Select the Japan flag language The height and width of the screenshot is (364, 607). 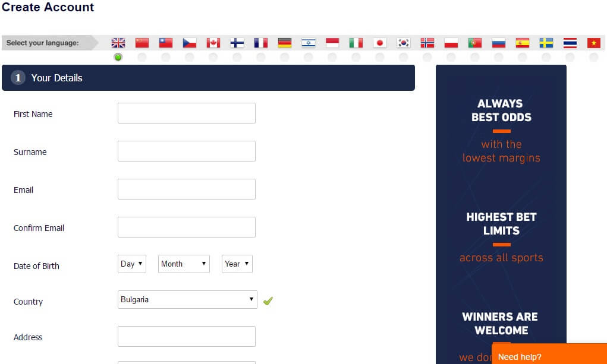380,43
